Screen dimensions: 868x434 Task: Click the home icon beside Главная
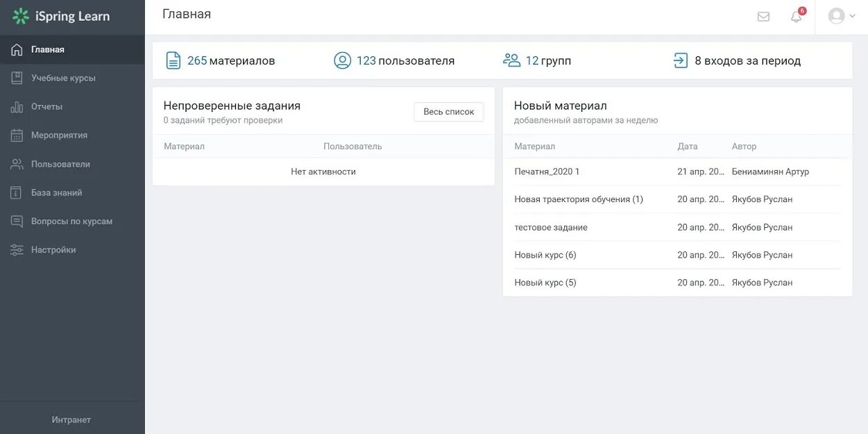(x=17, y=49)
